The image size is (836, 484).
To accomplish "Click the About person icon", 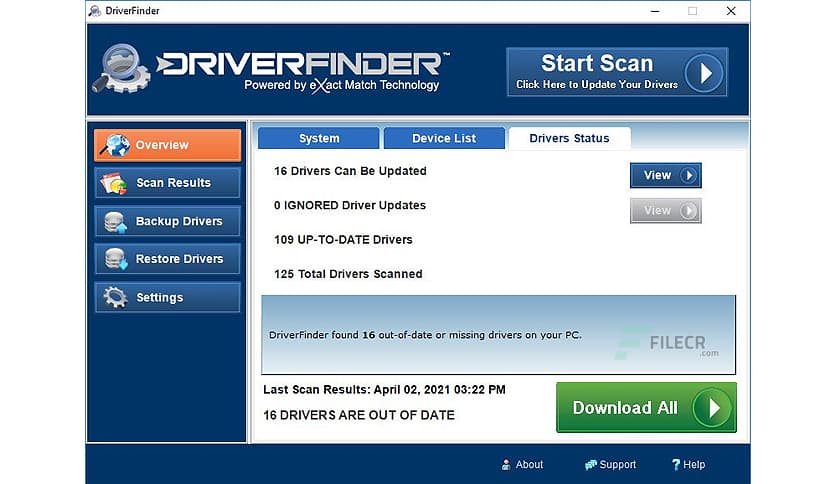I will point(505,465).
